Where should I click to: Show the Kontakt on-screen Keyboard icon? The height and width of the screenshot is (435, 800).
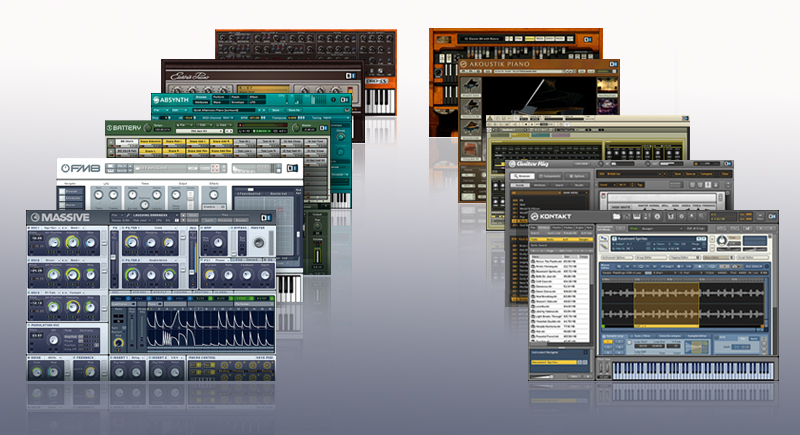[x=637, y=216]
